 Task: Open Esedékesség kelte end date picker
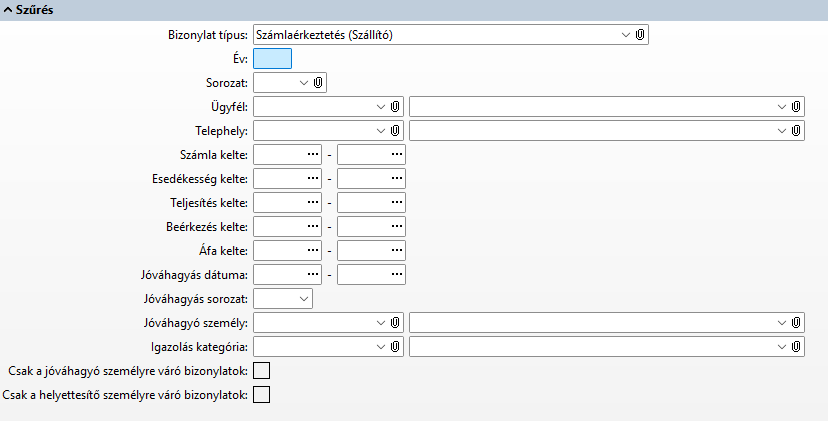tap(397, 178)
